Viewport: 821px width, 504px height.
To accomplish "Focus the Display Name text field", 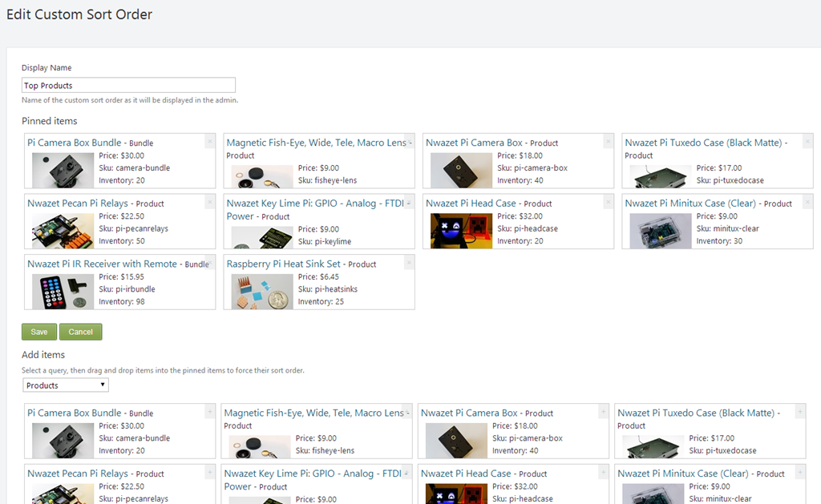I will point(128,85).
